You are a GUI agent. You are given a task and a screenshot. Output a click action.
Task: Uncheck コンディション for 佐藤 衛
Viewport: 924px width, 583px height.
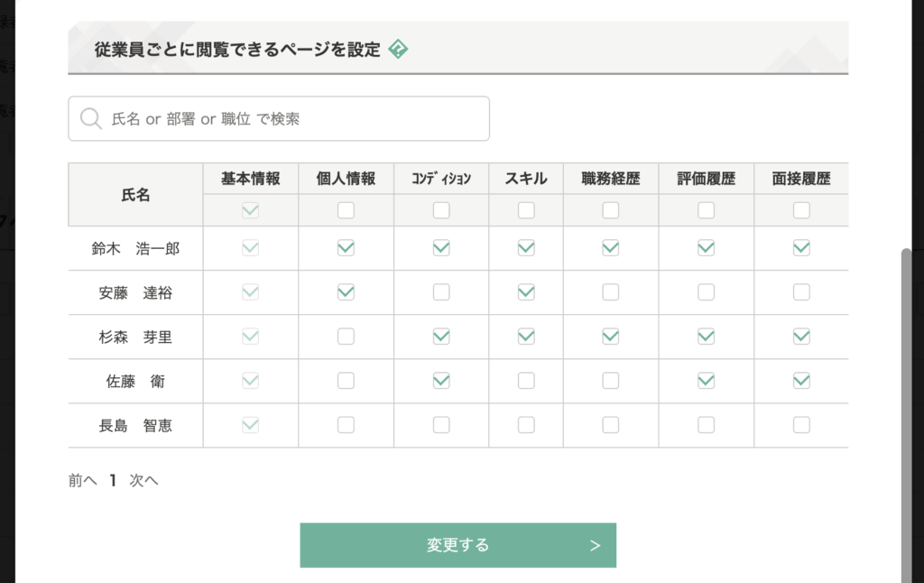point(441,381)
